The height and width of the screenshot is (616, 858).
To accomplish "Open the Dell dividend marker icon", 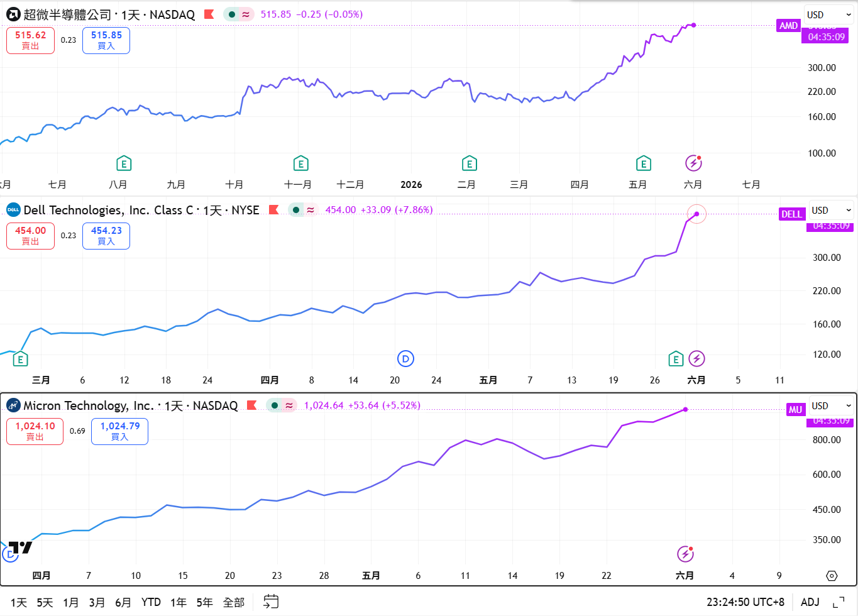I will [x=405, y=359].
